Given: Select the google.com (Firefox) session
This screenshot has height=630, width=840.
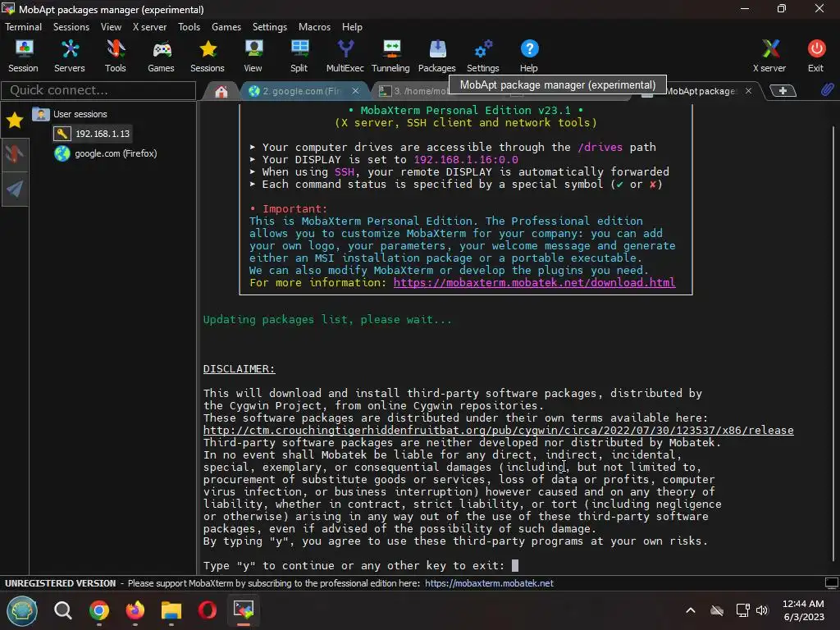Looking at the screenshot, I should pos(106,153).
